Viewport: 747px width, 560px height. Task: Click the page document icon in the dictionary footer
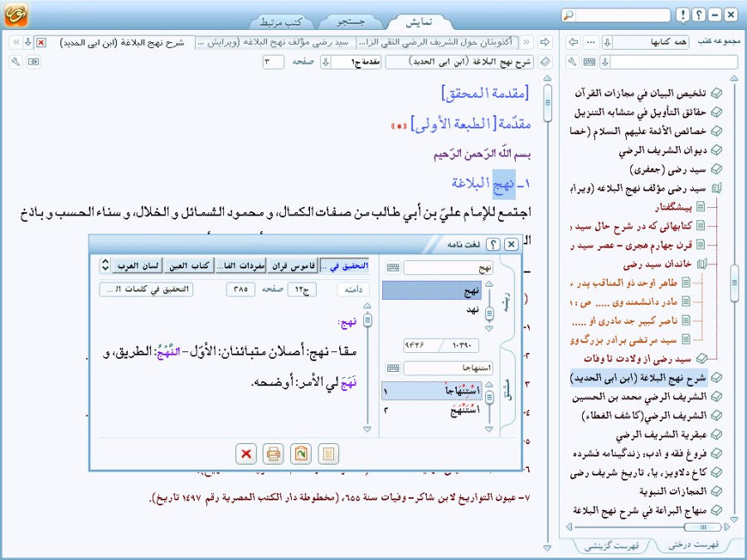[x=328, y=454]
